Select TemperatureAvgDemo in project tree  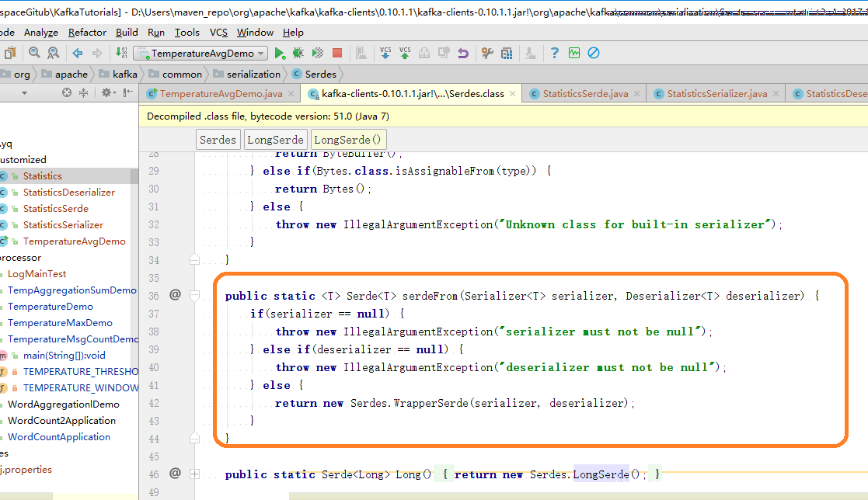click(x=74, y=241)
